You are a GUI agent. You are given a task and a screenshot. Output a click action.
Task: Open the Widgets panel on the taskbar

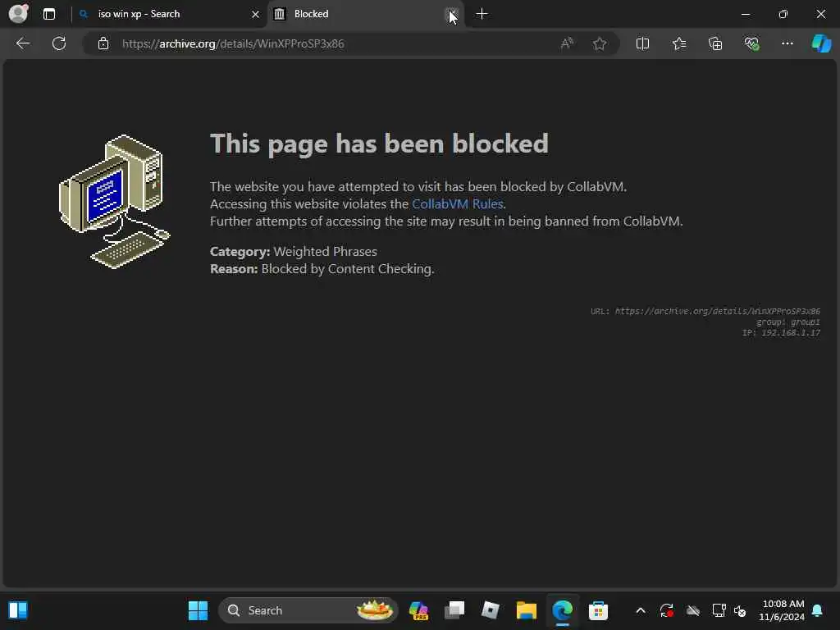(18, 610)
